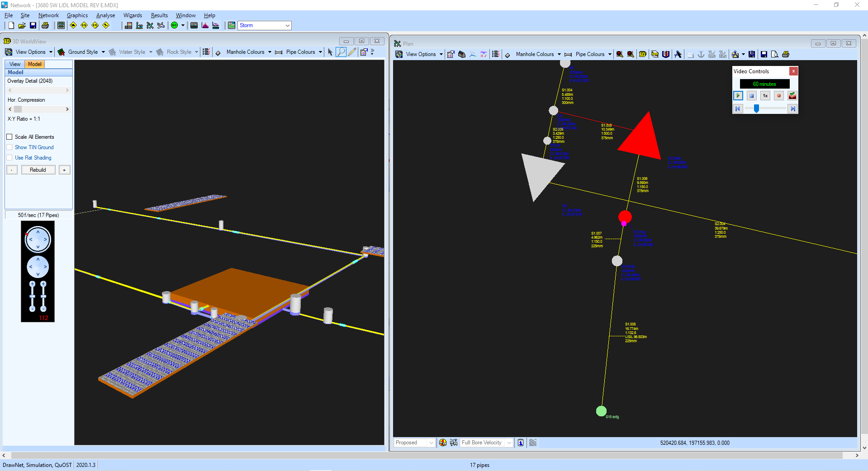868x471 pixels.
Task: Select the magnifier zoom tool in 3D WorldView
Action: pos(341,52)
